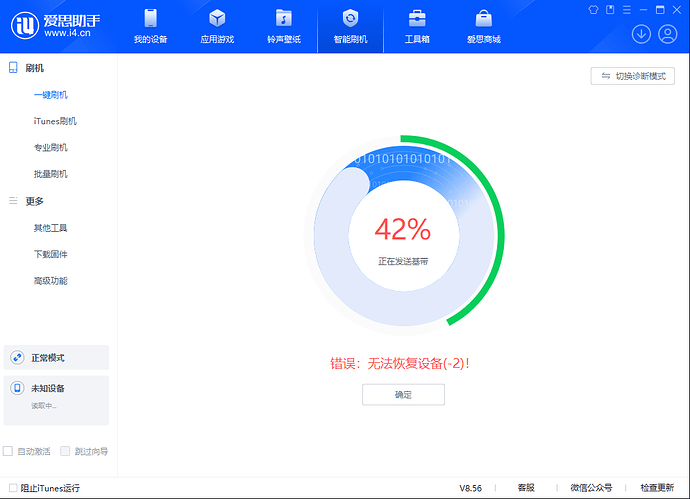Select the 刷机 section header
This screenshot has width=690, height=499.
point(34,68)
